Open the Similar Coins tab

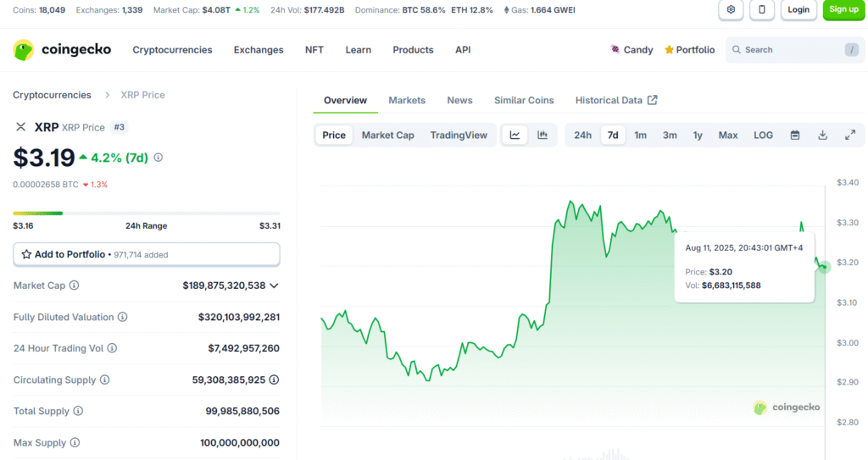pyautogui.click(x=524, y=100)
